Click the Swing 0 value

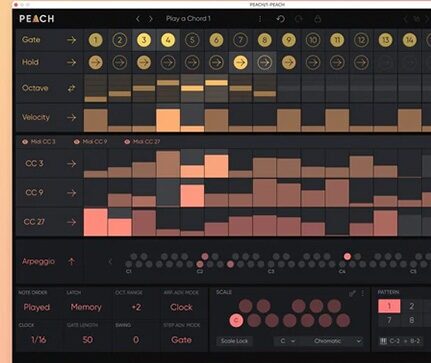[136, 340]
